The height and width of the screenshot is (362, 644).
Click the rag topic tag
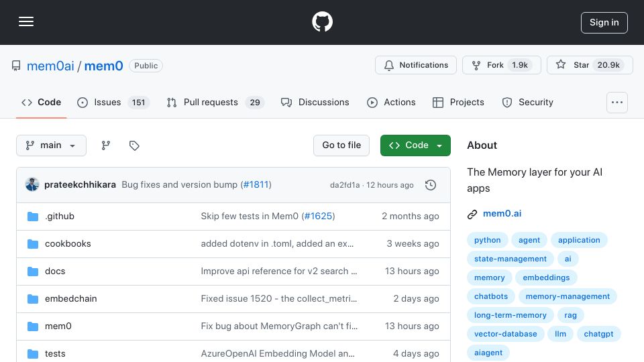click(570, 315)
